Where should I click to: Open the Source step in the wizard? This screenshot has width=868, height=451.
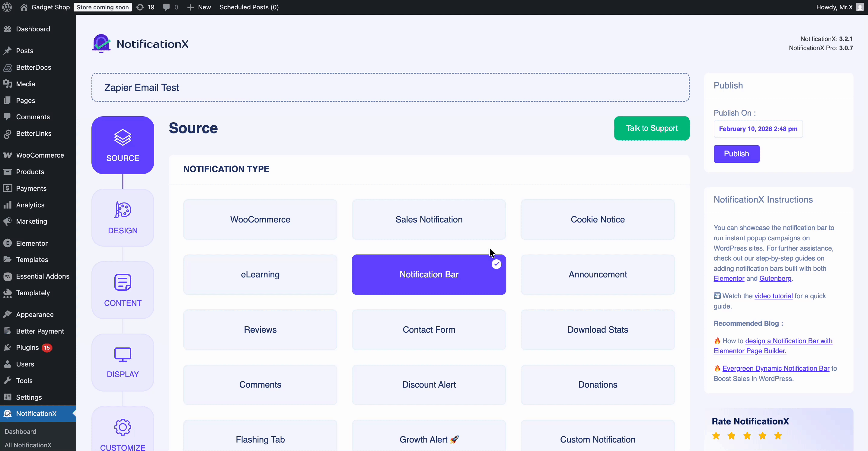[122, 145]
